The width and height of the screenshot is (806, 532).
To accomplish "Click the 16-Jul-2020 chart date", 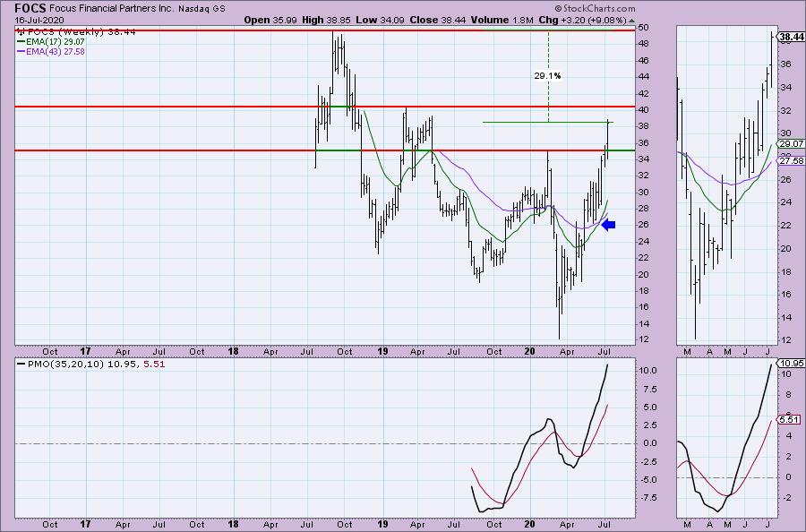I will 39,20.
